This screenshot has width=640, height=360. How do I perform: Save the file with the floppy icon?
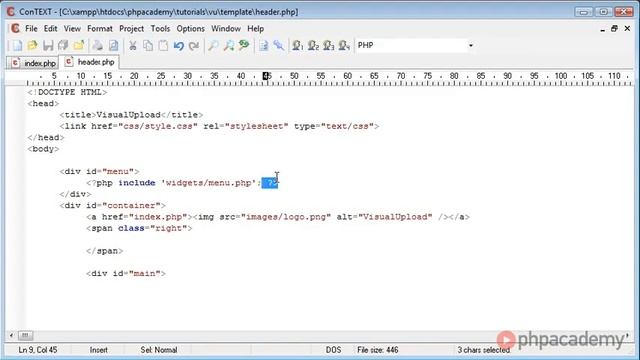48,45
